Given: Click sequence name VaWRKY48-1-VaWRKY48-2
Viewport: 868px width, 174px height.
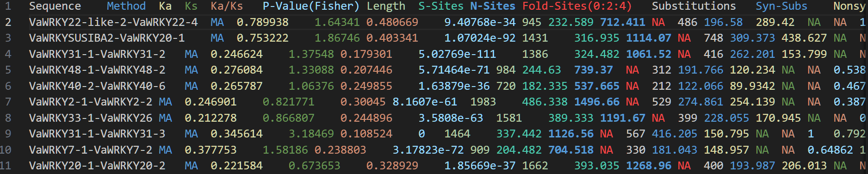Looking at the screenshot, I should [x=97, y=70].
